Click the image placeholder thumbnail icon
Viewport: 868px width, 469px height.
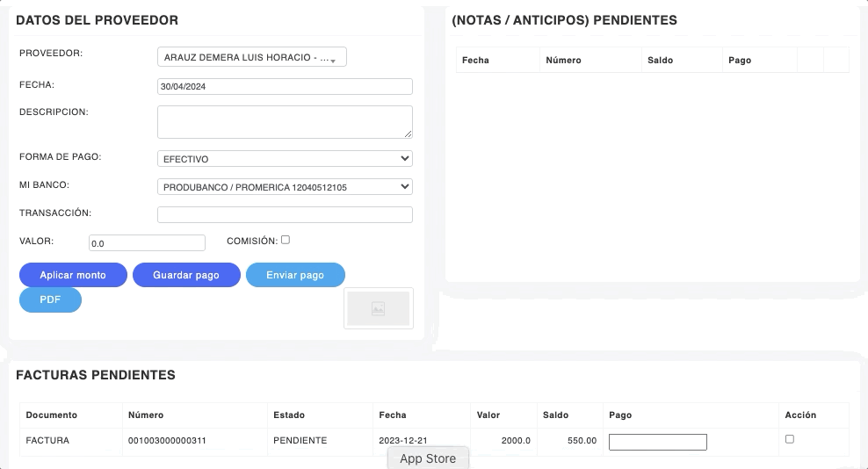click(x=378, y=308)
